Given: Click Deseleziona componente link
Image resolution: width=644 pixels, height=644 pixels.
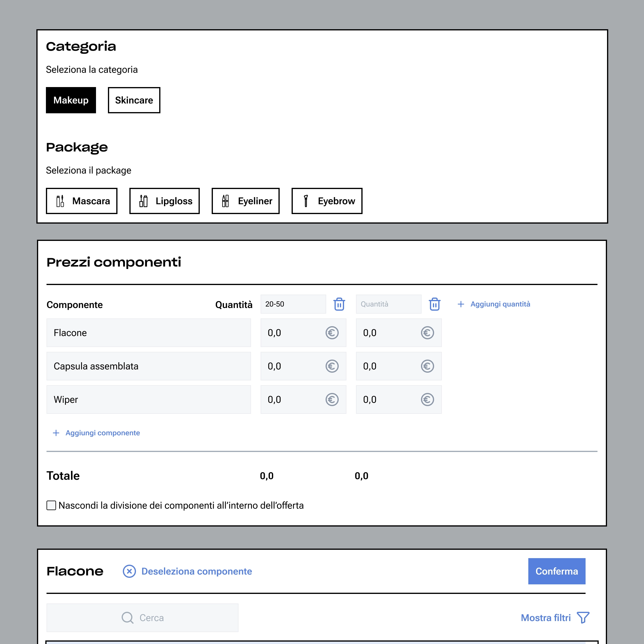Looking at the screenshot, I should 197,571.
